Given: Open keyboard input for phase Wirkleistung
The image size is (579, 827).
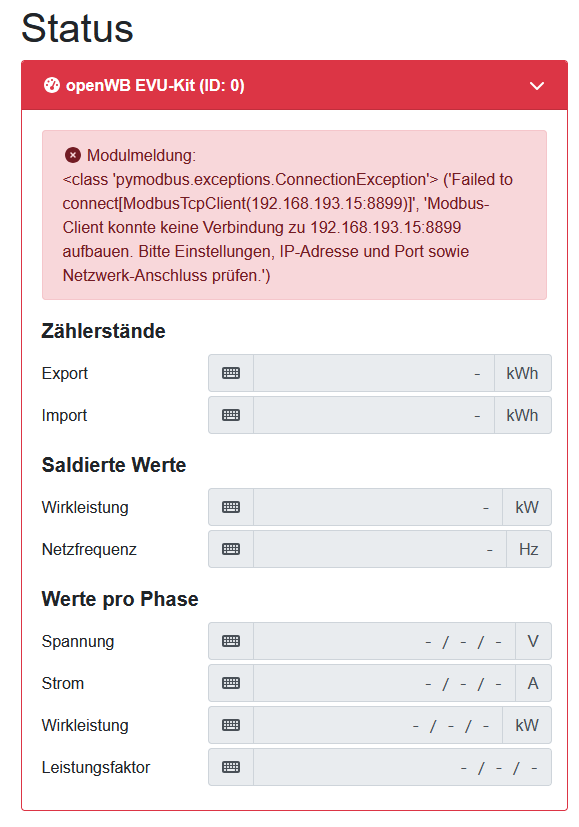Looking at the screenshot, I should [x=231, y=725].
